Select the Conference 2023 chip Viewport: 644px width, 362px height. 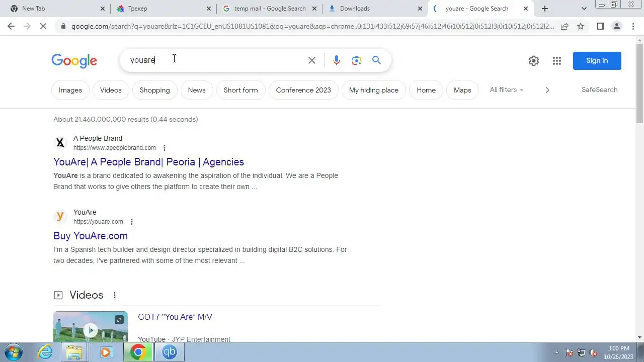coord(303,90)
